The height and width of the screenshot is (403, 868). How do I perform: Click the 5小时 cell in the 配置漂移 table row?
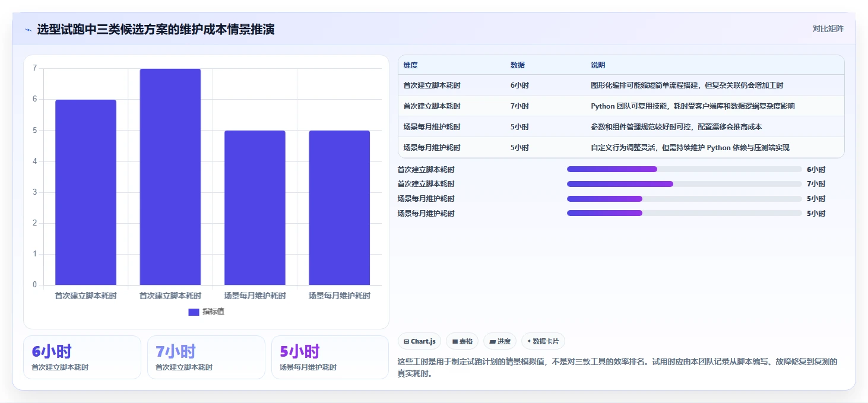click(519, 127)
